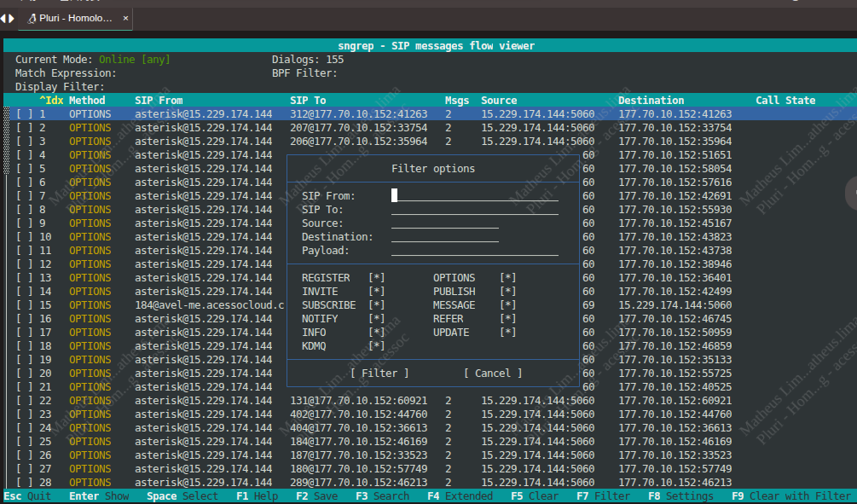
Task: Select the checkbox for call row 1
Action: pyautogui.click(x=25, y=114)
